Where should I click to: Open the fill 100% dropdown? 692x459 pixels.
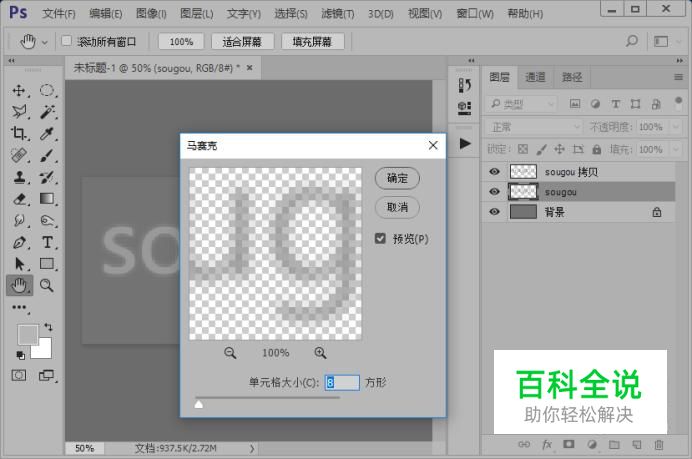676,150
